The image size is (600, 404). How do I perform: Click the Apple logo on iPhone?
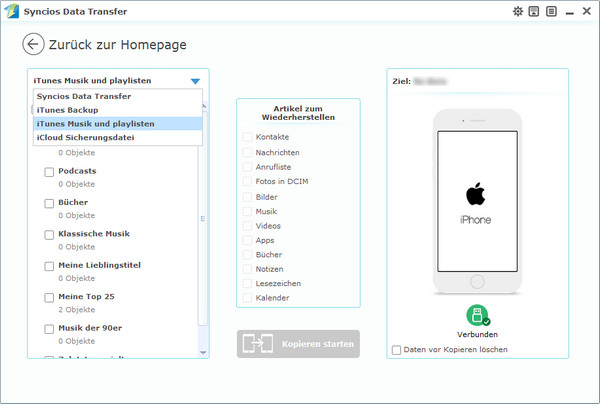coord(476,194)
